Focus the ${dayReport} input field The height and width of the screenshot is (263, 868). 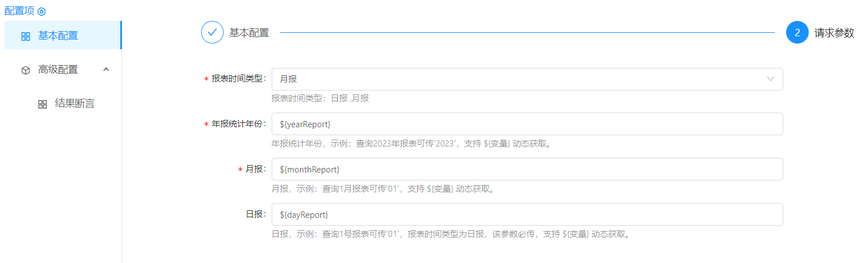click(x=527, y=214)
